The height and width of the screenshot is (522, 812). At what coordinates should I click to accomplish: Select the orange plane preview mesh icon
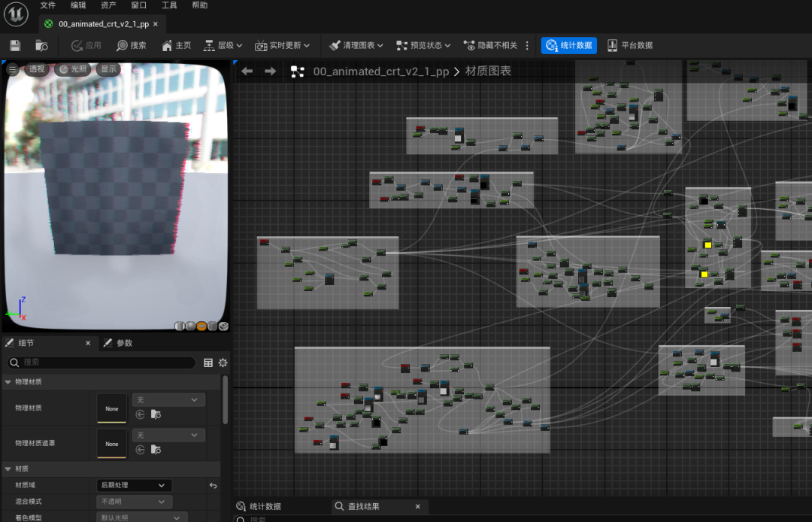201,326
